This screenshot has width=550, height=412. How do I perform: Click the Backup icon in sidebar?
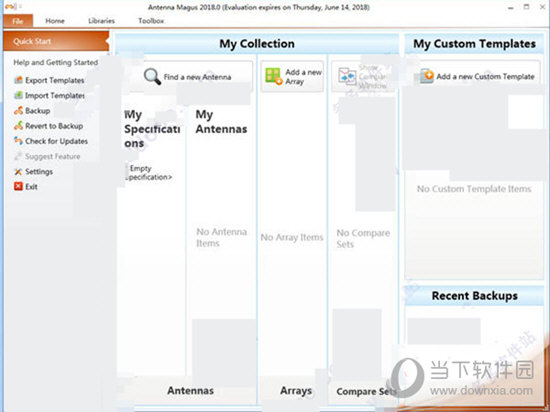18,110
